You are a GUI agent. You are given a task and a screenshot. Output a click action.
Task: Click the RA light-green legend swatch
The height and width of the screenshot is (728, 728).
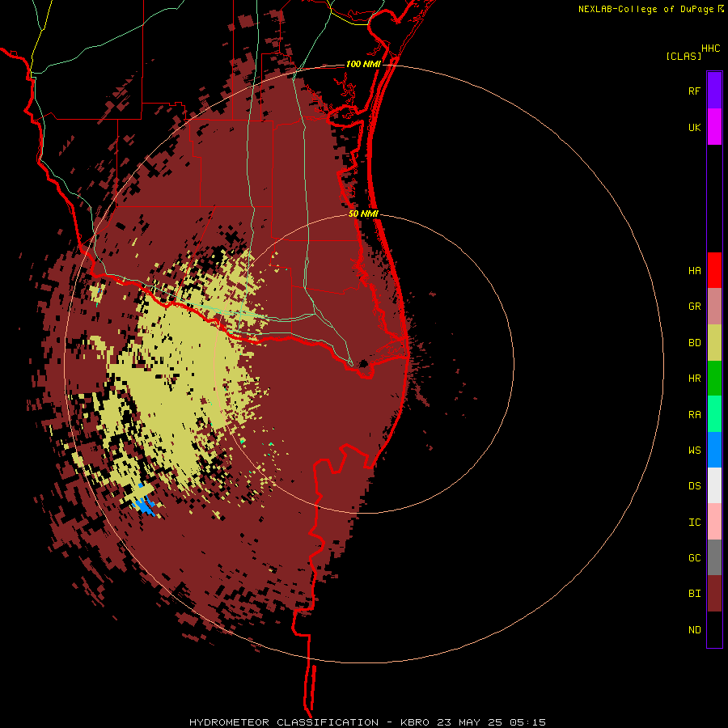pyautogui.click(x=714, y=414)
